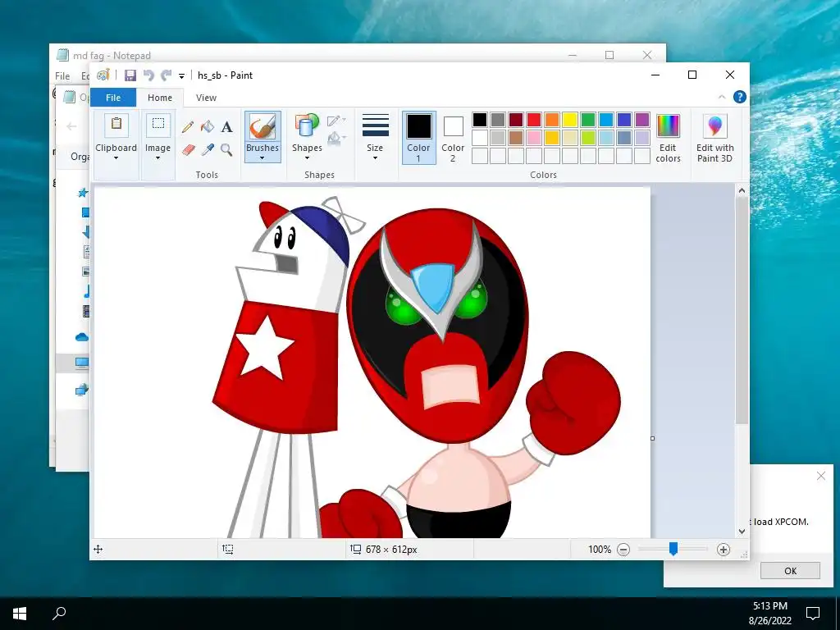Click the Paint application palette icon in title bar
This screenshot has height=630, width=840.
[x=103, y=75]
